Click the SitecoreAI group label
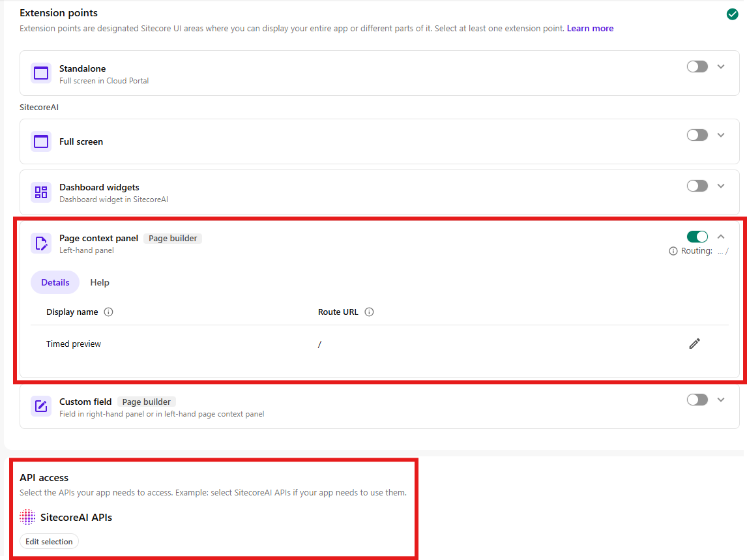 pos(39,108)
